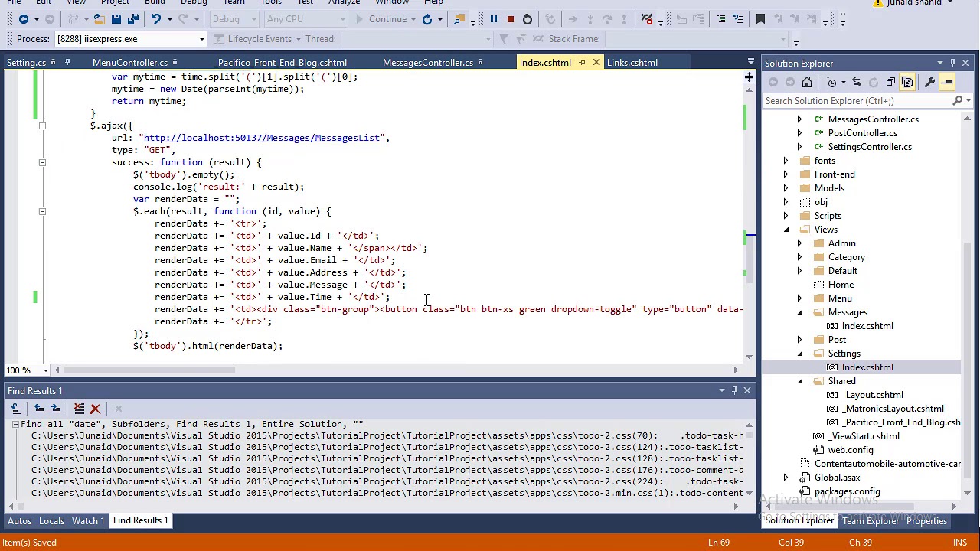Stop debugging with red square icon
Viewport: 980px width, 551px height.
(511, 19)
